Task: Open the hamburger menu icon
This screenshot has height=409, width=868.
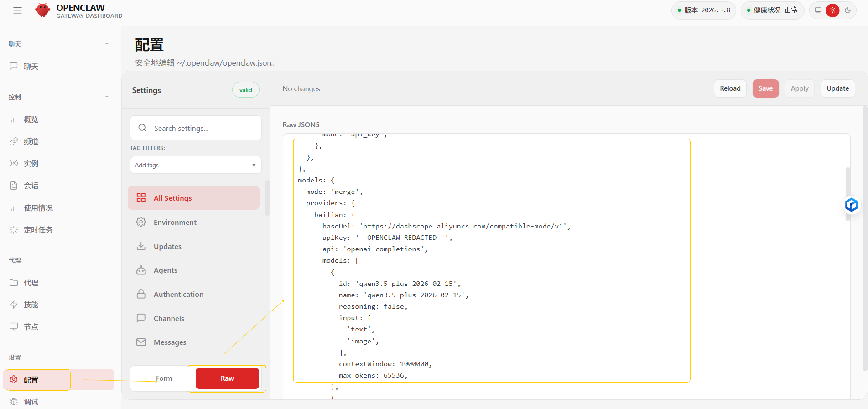Action: point(17,10)
